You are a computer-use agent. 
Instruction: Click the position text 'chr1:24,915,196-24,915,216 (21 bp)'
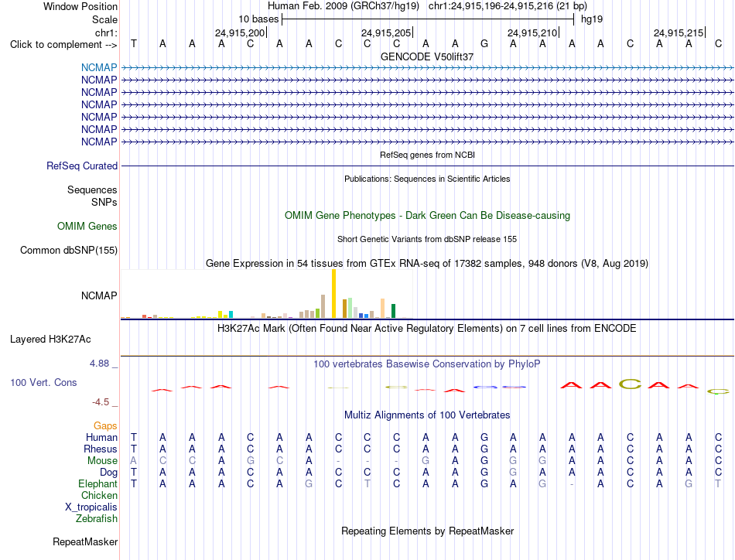coord(508,6)
